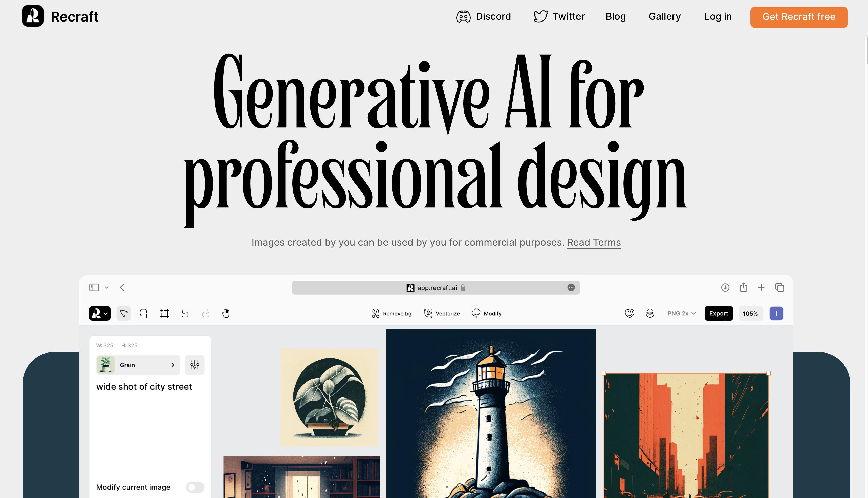
Task: Select the frame crop tool
Action: point(164,313)
